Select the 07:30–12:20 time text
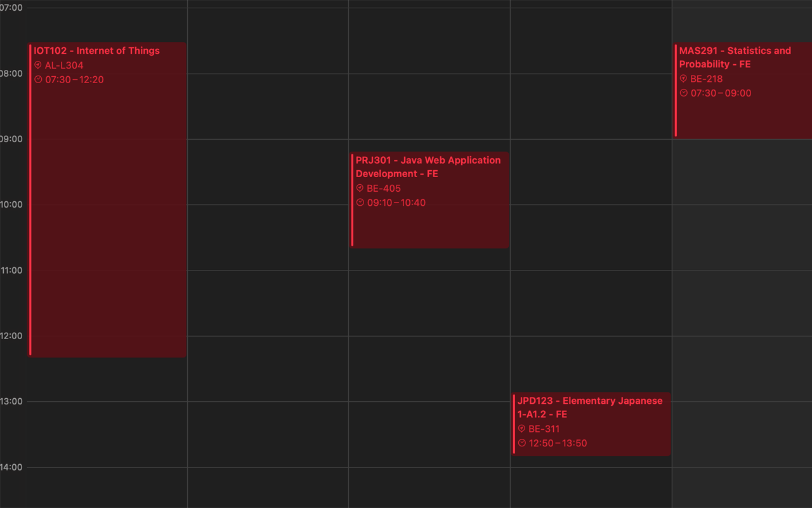Image resolution: width=812 pixels, height=508 pixels. point(74,80)
